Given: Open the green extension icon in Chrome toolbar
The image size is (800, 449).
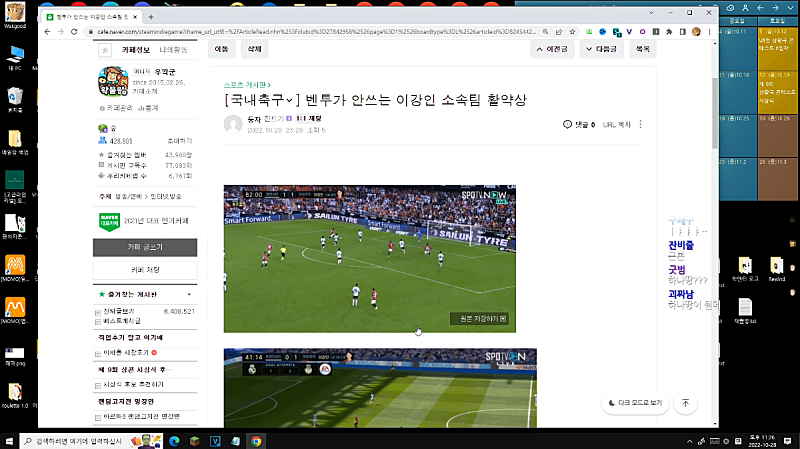Looking at the screenshot, I should 589,32.
